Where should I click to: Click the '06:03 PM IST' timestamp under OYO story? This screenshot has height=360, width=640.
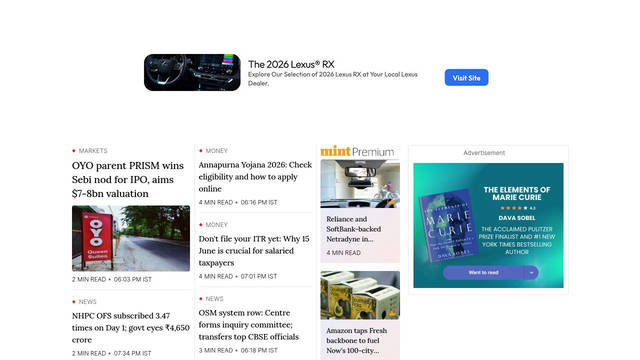coord(133,280)
